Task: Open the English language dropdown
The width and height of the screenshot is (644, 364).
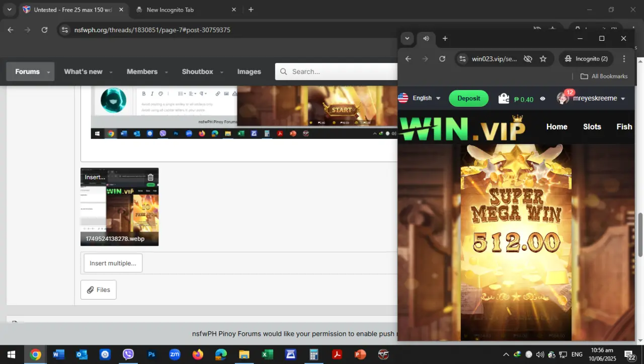Action: (420, 98)
